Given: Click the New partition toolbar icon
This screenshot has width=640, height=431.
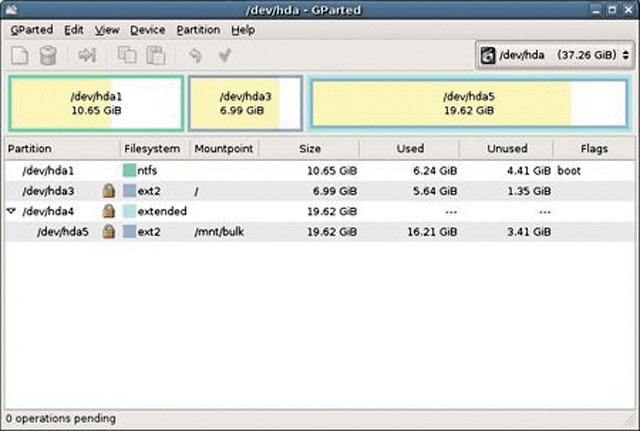Looking at the screenshot, I should tap(20, 55).
